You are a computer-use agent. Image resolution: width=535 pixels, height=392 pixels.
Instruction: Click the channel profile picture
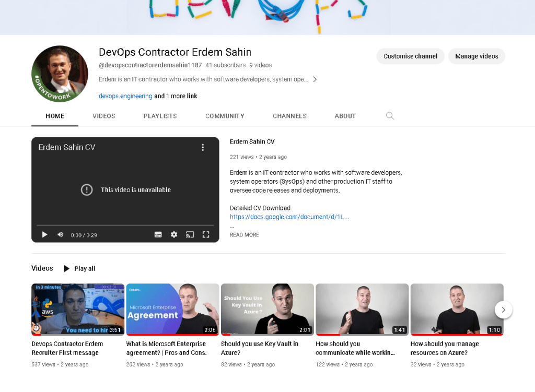coord(60,74)
